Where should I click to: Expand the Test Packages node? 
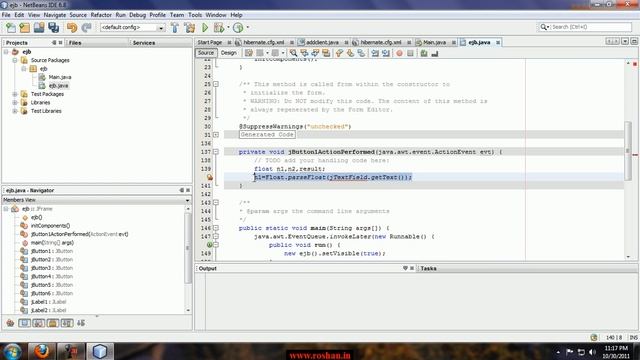pyautogui.click(x=15, y=94)
